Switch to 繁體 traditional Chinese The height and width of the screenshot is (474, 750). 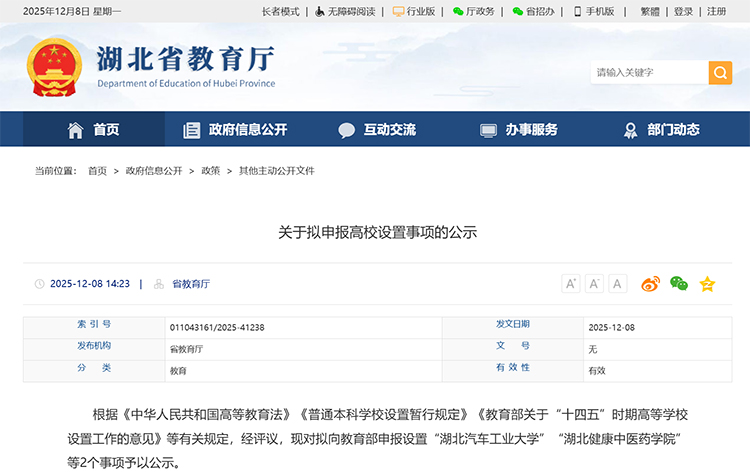(x=649, y=12)
